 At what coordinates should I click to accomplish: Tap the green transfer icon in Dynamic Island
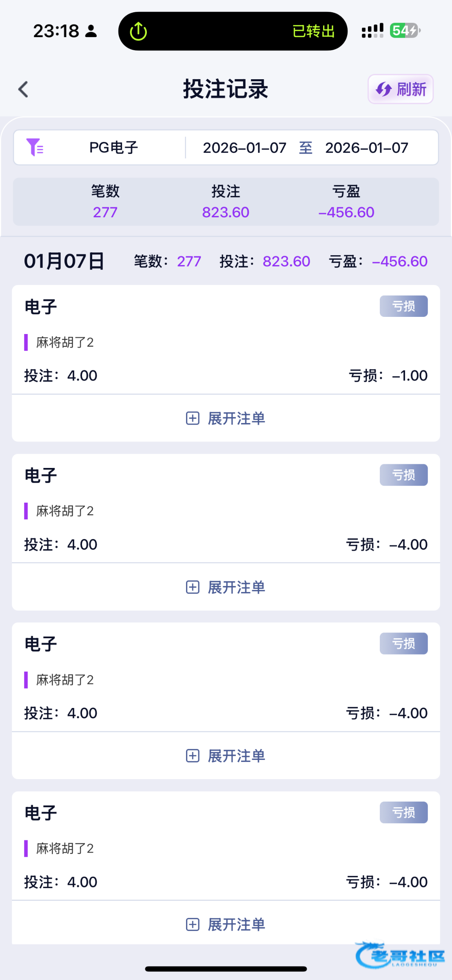point(138,31)
